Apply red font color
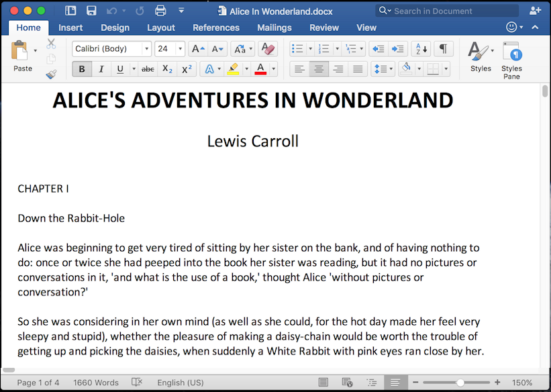The image size is (551, 392). (x=260, y=69)
